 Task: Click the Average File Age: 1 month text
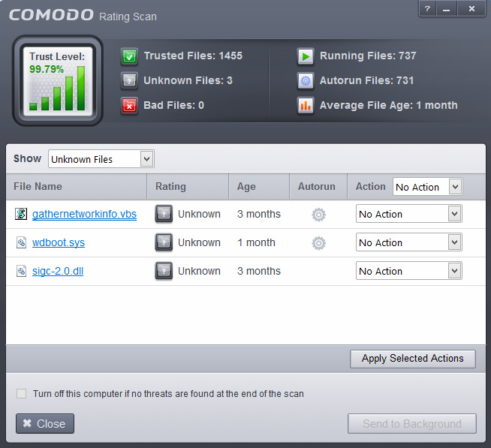click(389, 105)
